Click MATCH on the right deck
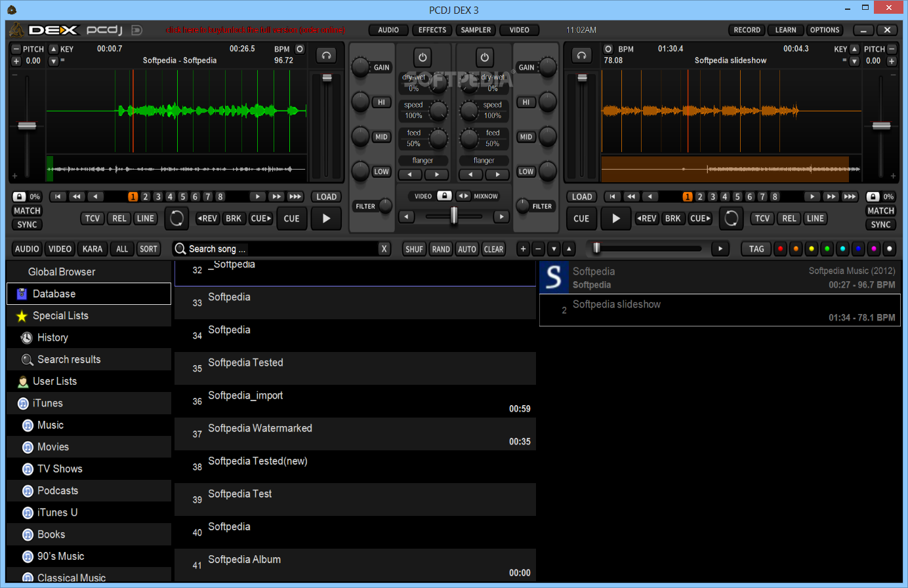The height and width of the screenshot is (588, 908). (880, 211)
